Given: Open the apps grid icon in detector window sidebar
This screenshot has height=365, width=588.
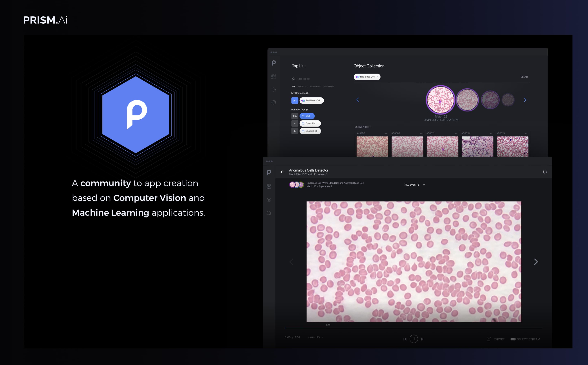Looking at the screenshot, I should pos(269,187).
